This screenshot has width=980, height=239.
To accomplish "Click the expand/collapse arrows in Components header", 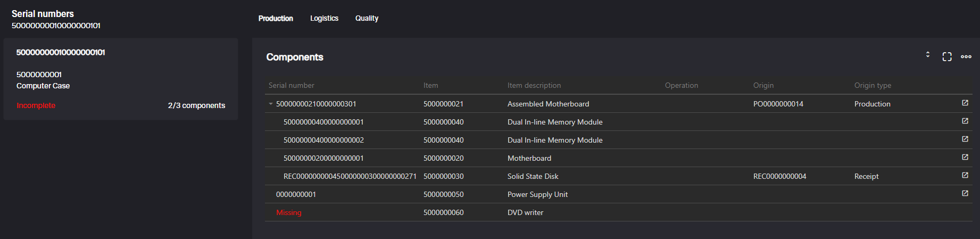I will click(x=928, y=55).
